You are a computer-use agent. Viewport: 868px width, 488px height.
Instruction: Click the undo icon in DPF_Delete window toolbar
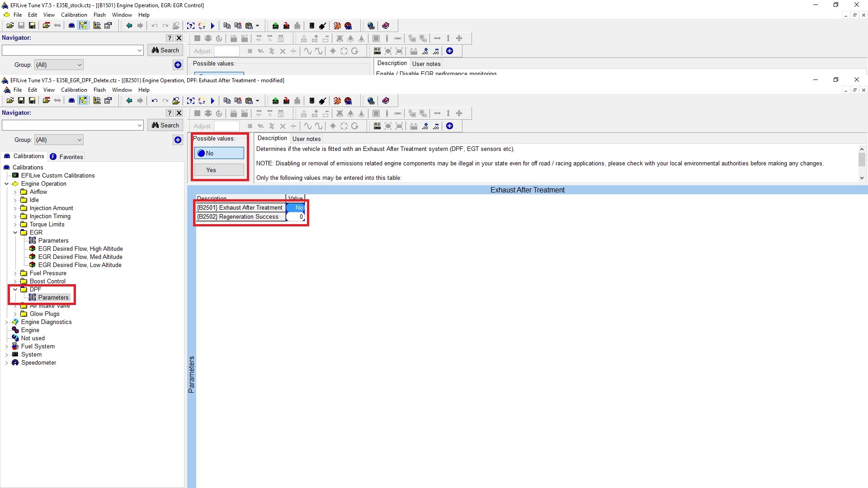(x=155, y=101)
